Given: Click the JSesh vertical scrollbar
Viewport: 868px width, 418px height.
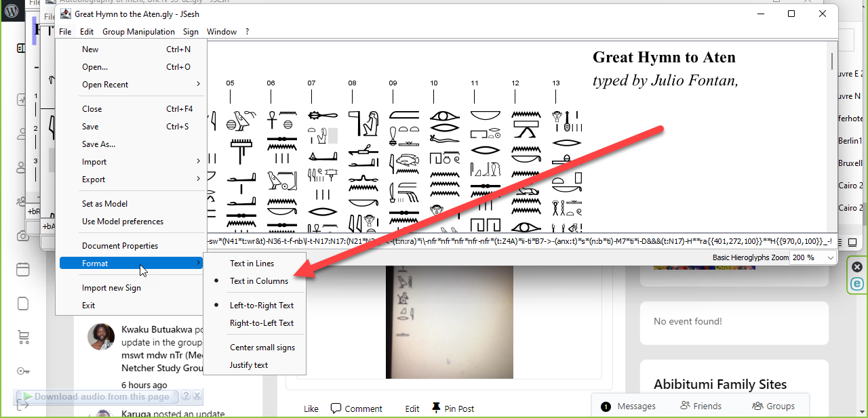Looking at the screenshot, I should [832, 61].
